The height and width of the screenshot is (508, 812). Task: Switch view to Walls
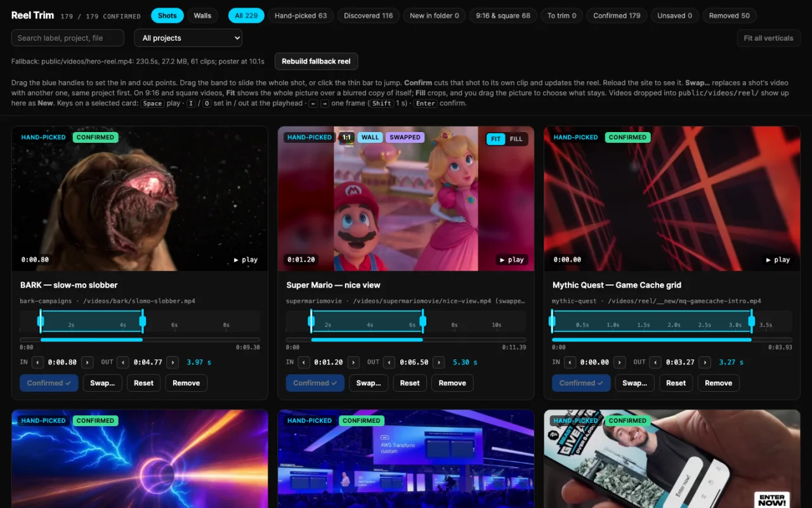point(202,16)
